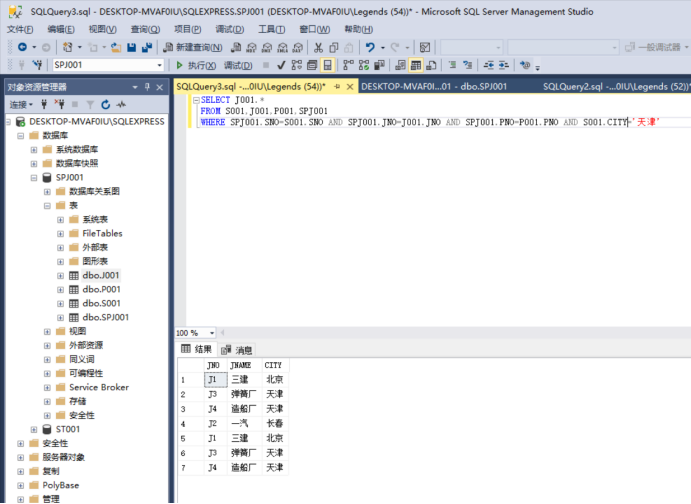Click the comment out selected lines icon
Image resolution: width=691 pixels, height=504 pixels.
(x=452, y=65)
